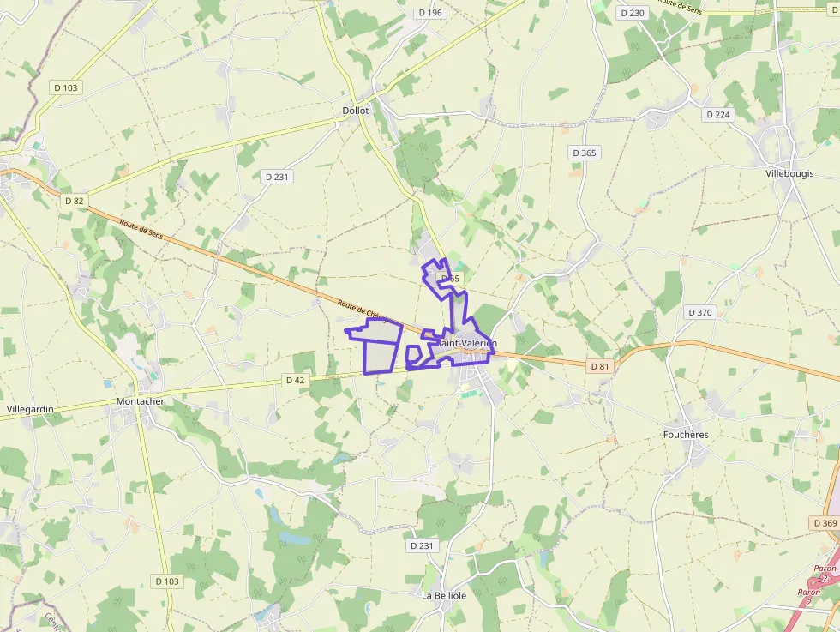Click the large purple-outlined western polygon
The height and width of the screenshot is (632, 840).
(x=376, y=346)
